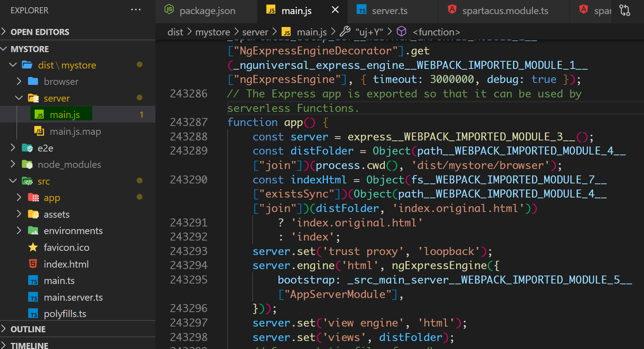Open the source control compare changes icon
644x349 pixels.
tap(625, 10)
